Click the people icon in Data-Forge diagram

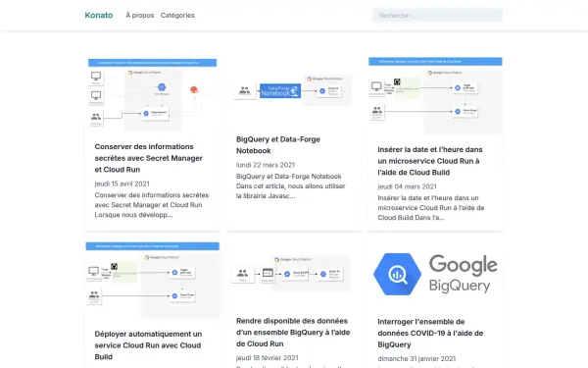[244, 90]
